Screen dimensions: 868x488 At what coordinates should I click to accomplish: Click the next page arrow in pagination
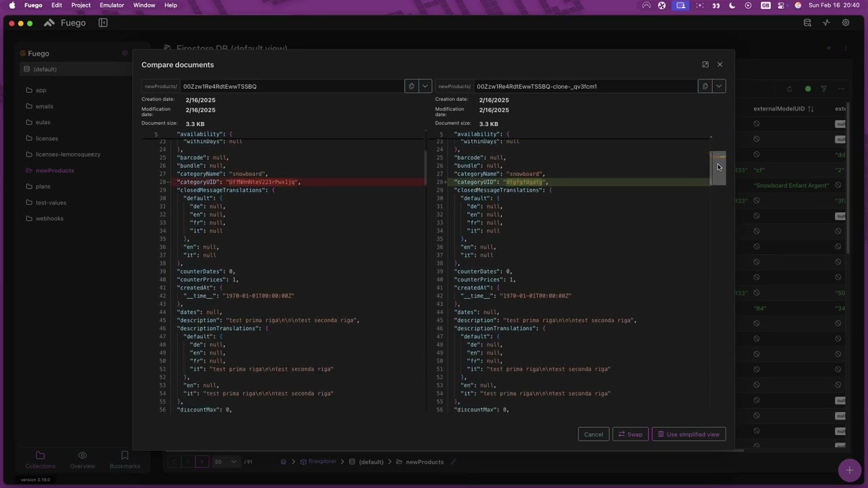click(x=202, y=462)
